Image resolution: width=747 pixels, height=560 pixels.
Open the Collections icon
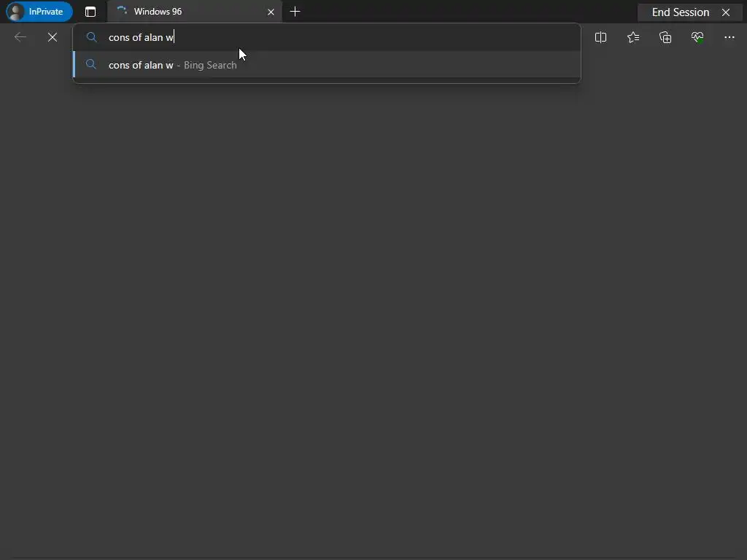point(665,37)
